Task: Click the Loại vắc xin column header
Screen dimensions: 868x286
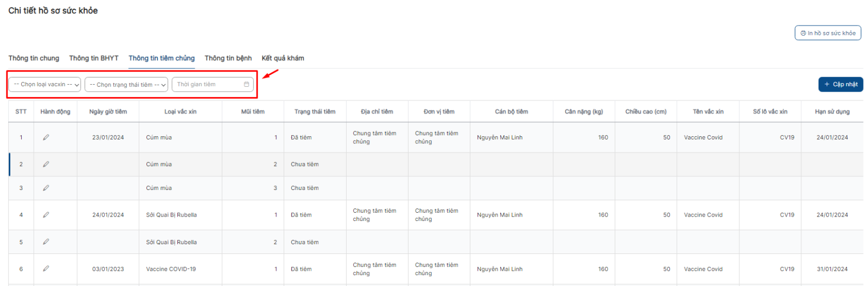Action: click(x=181, y=112)
